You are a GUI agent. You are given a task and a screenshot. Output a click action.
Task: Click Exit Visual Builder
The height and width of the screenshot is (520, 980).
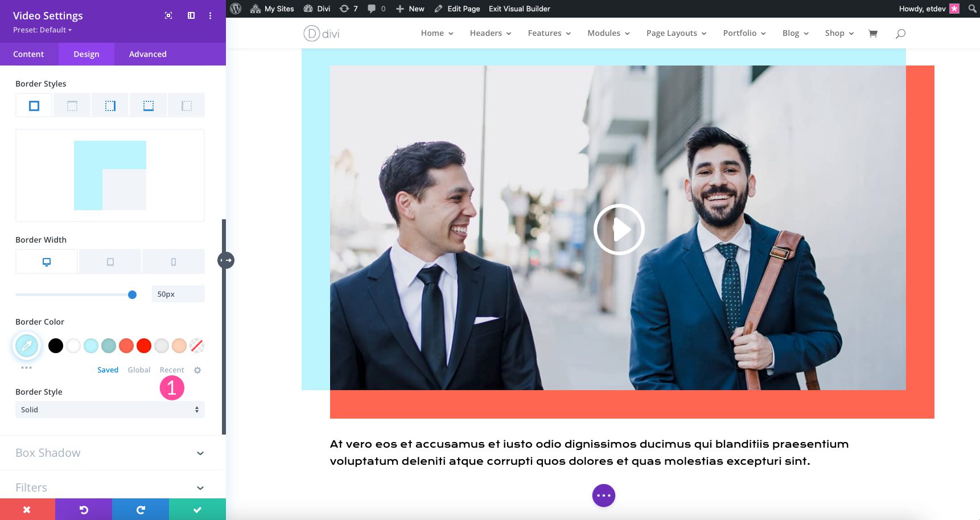(x=519, y=9)
